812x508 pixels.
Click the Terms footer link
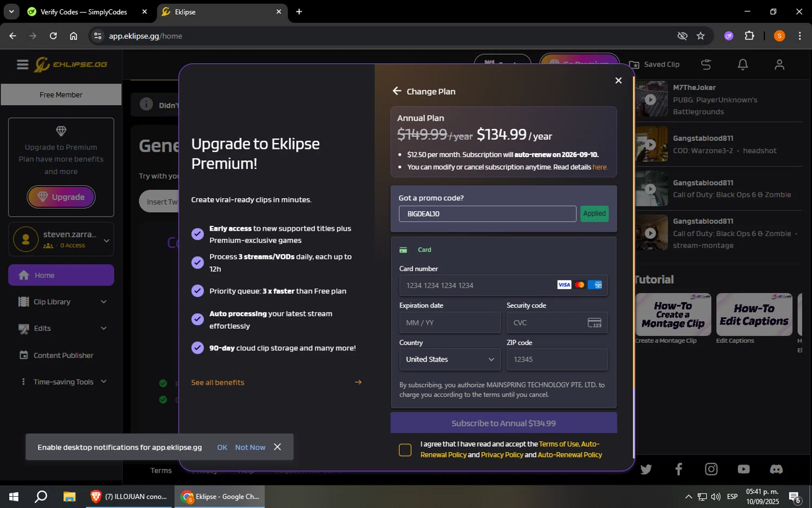coord(161,471)
